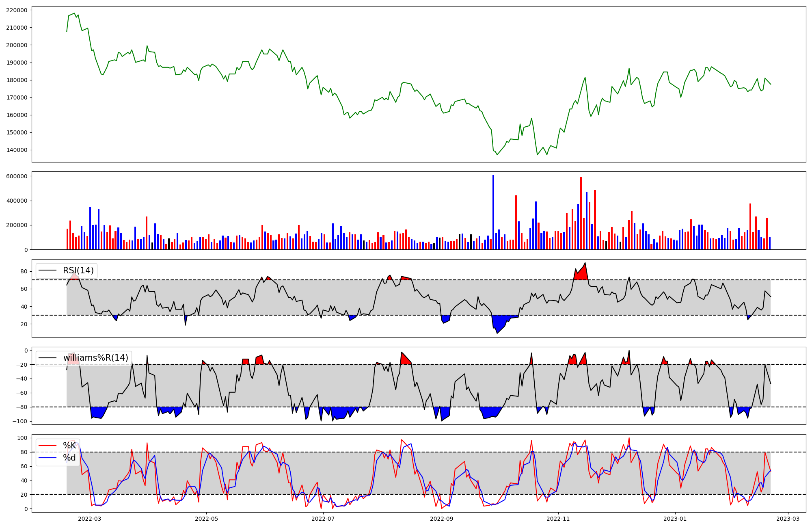
Task: Click the %K legend label
Action: (69, 446)
